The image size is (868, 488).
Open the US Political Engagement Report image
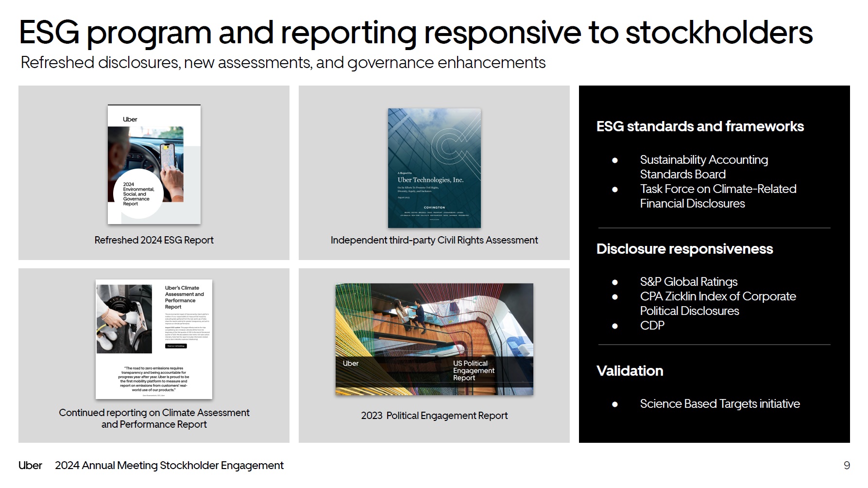[434, 339]
